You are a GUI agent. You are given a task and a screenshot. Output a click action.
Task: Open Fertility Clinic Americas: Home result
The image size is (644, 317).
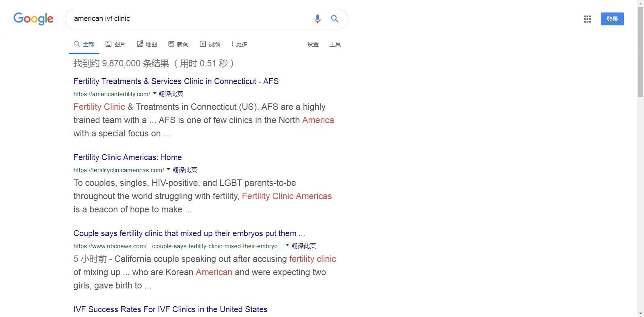pyautogui.click(x=128, y=157)
